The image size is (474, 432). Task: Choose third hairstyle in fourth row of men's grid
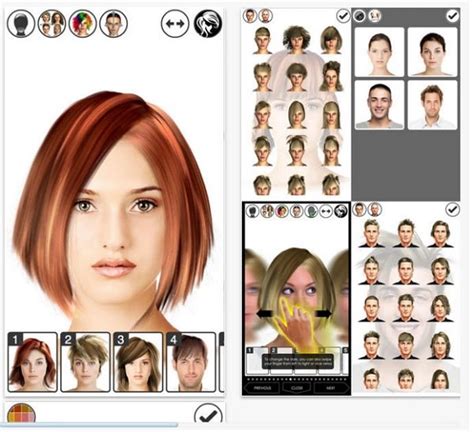(441, 345)
